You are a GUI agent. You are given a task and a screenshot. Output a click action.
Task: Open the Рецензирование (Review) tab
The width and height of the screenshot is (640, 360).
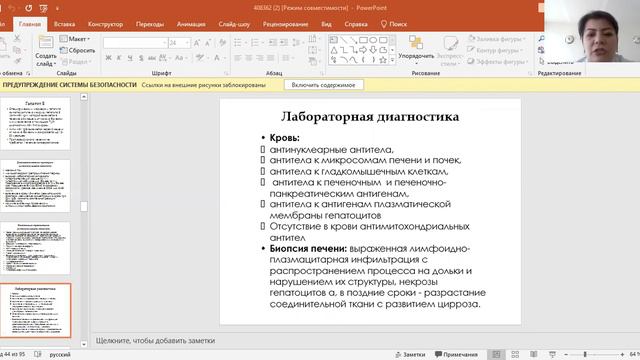tap(285, 24)
